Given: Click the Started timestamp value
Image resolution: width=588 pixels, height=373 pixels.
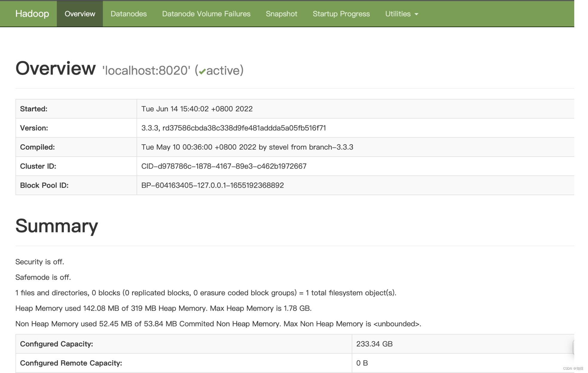Looking at the screenshot, I should tap(197, 109).
